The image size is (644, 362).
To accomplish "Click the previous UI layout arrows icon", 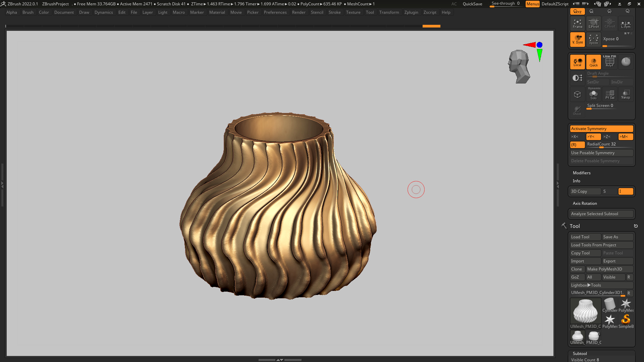I will point(576,4).
